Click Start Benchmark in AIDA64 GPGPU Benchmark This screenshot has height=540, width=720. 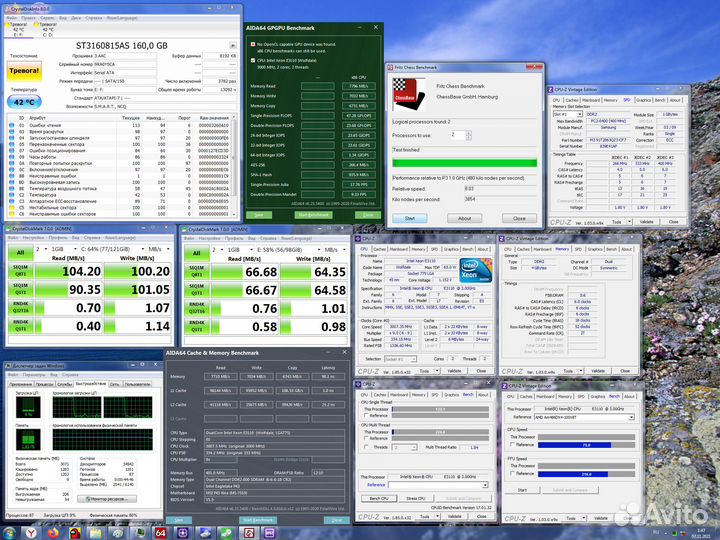tap(313, 215)
